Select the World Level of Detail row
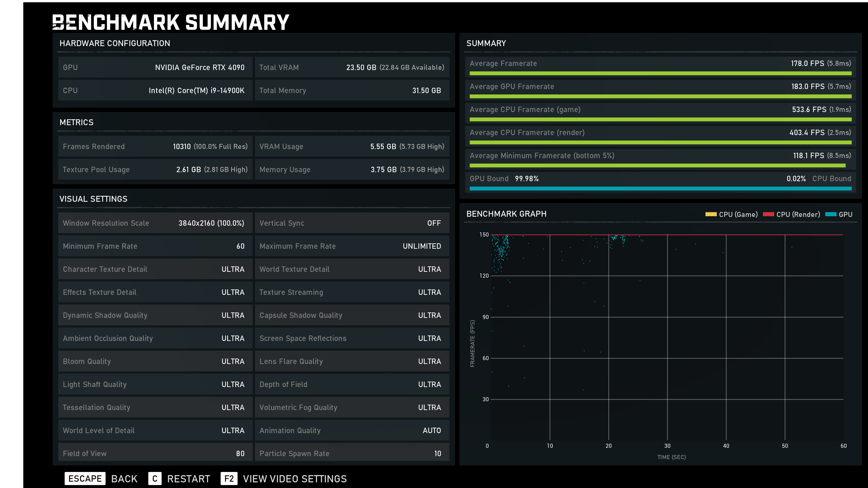868x488 pixels. 155,430
